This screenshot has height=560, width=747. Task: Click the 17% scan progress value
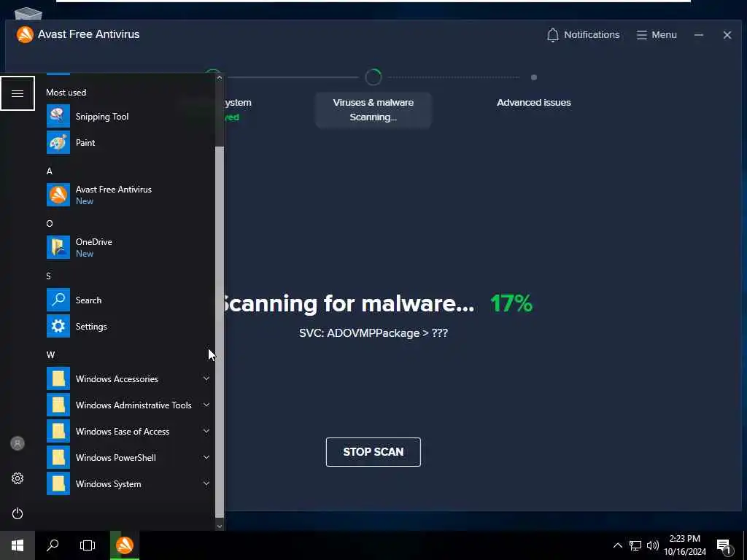(511, 303)
